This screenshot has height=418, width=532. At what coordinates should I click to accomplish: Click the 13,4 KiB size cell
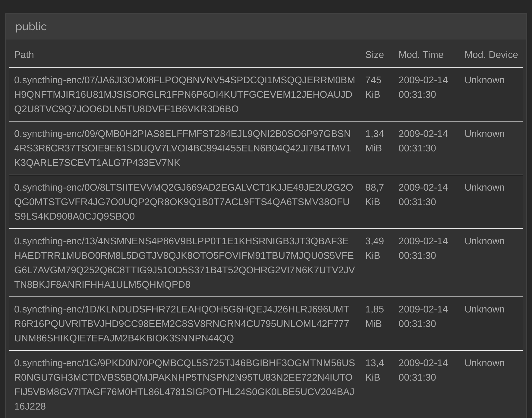pos(374,370)
